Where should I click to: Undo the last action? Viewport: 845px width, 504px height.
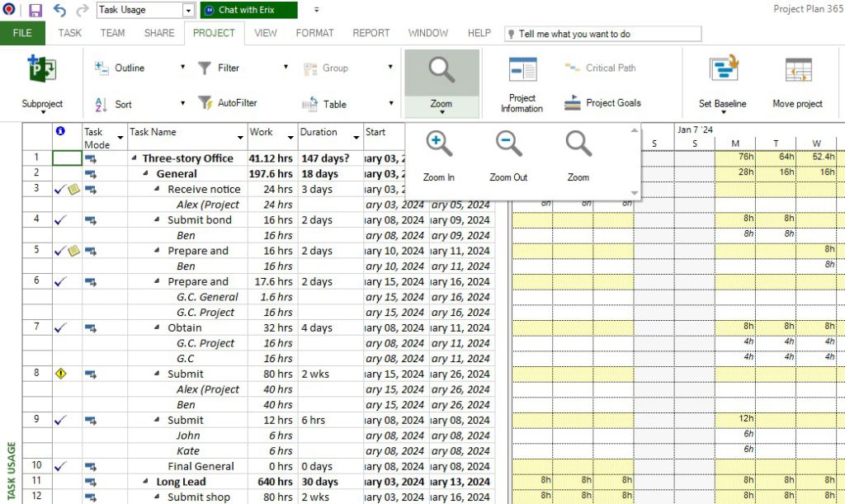(59, 10)
